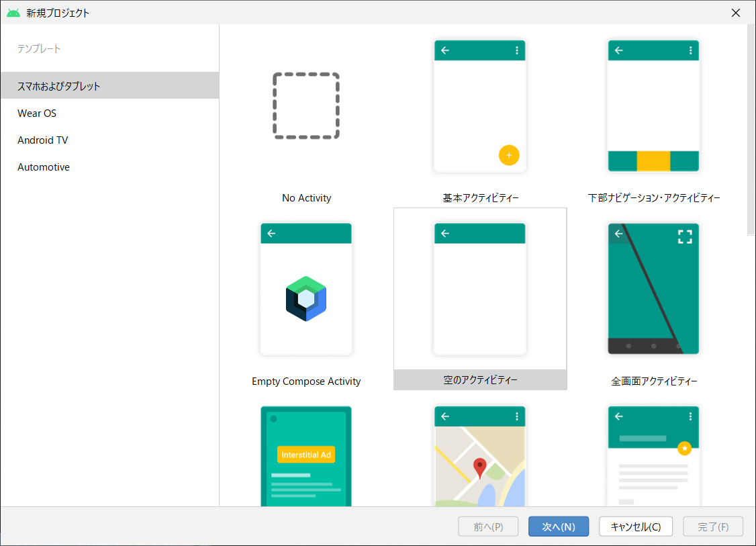Click the back arrow in the map template preview

click(x=445, y=416)
